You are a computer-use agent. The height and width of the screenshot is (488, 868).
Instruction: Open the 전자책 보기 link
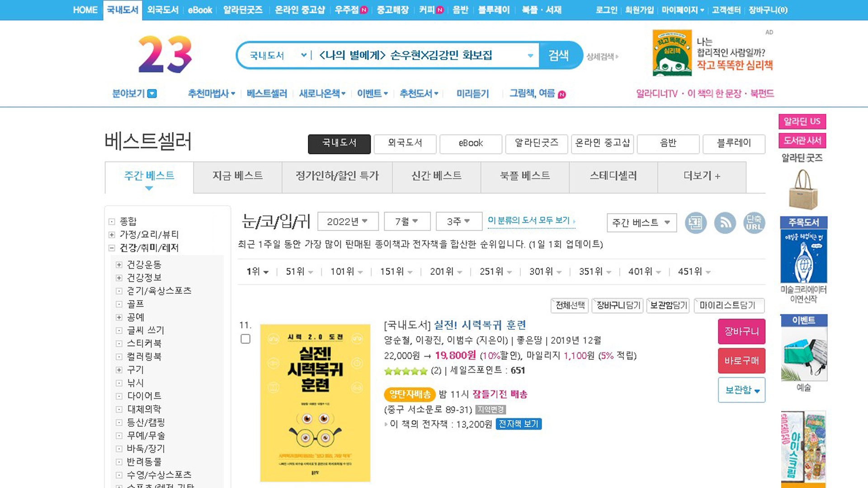(x=519, y=424)
